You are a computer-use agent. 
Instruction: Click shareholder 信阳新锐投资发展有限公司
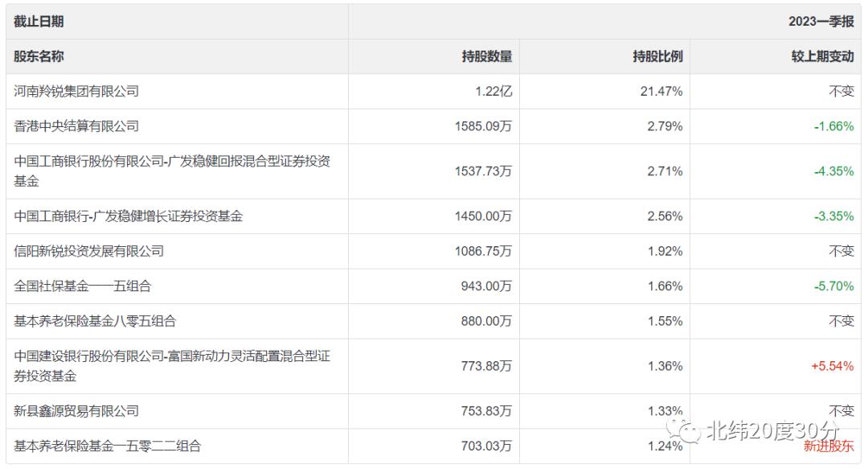(88, 251)
